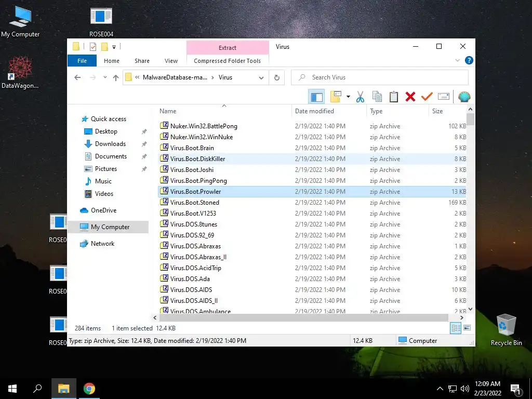The image size is (532, 399).
Task: Switch to large icons view button
Action: coord(467,328)
